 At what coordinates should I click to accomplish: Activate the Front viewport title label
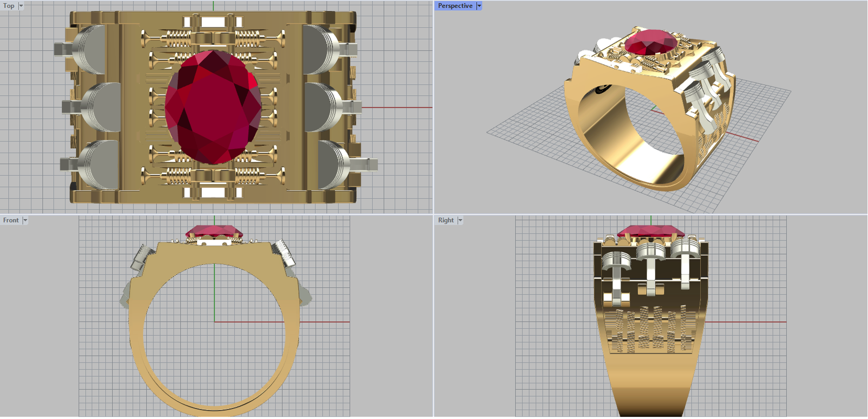coord(10,220)
